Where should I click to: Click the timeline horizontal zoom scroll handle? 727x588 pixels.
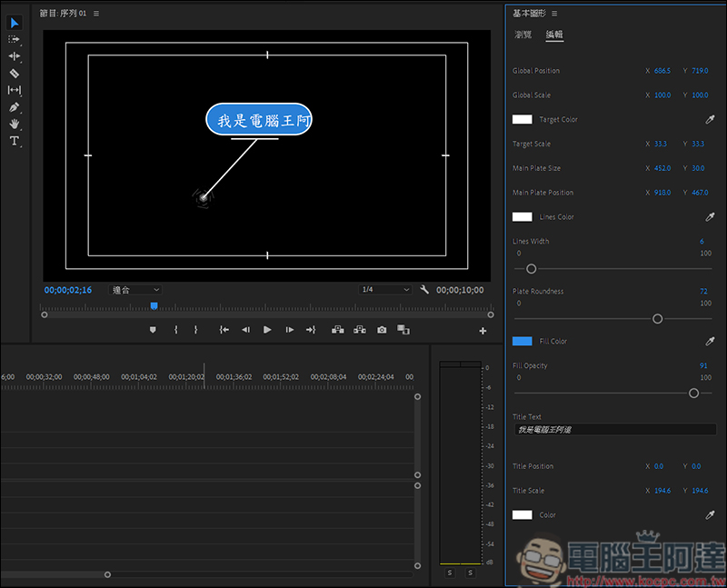(107, 574)
